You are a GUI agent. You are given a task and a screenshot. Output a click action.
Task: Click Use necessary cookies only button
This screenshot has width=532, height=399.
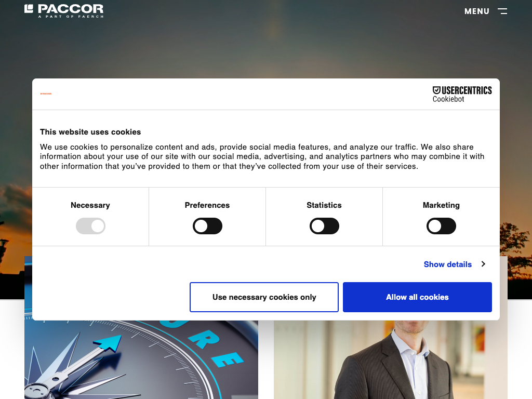click(264, 297)
